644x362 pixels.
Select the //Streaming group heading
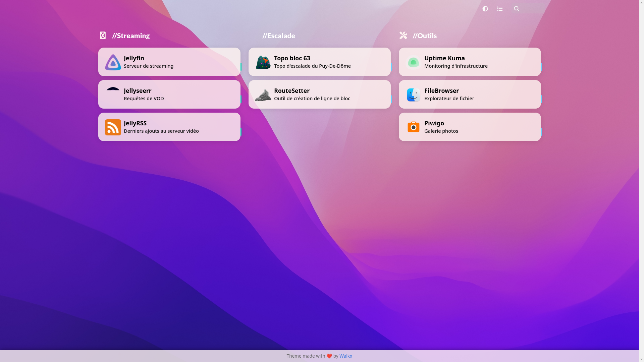pyautogui.click(x=131, y=36)
